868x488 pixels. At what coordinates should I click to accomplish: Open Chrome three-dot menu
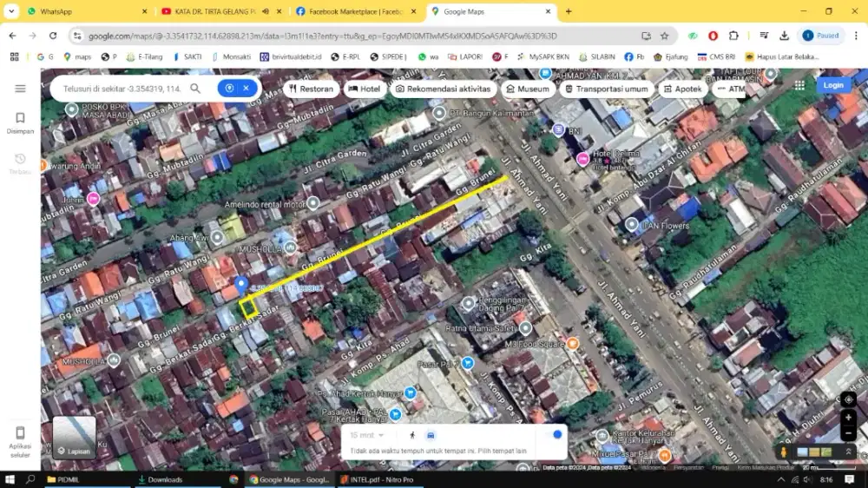[x=856, y=36]
